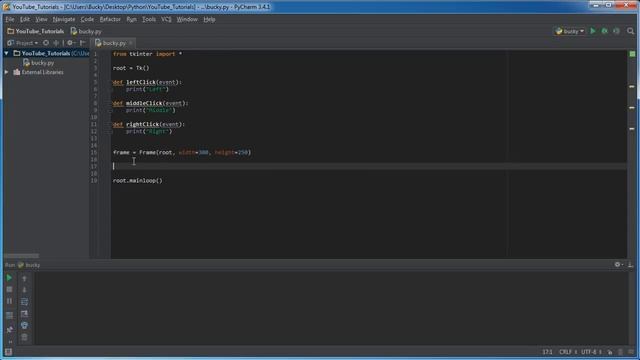Open the bucky run configuration dropdown
This screenshot has width=640, height=360.
(570, 31)
